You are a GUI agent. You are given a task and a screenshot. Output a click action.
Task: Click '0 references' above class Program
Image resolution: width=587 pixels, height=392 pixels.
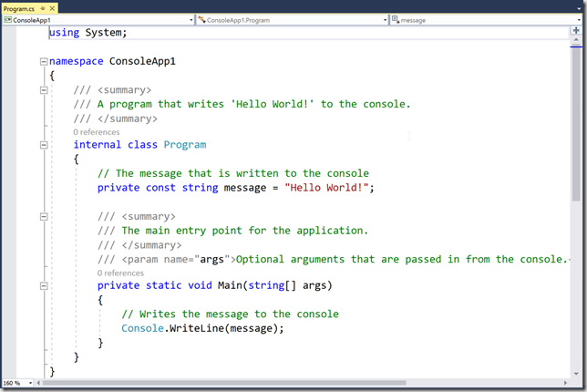point(96,132)
